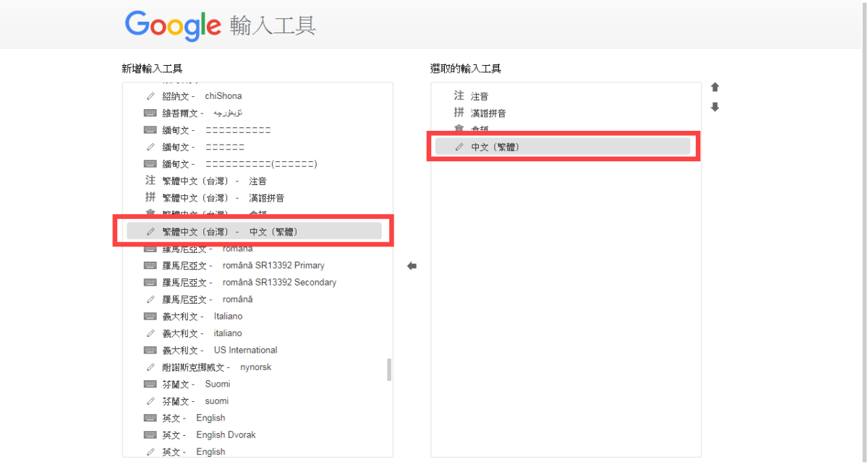
Task: Click the pencil icon on the 緬甸文 handwriting row
Action: coord(150,147)
